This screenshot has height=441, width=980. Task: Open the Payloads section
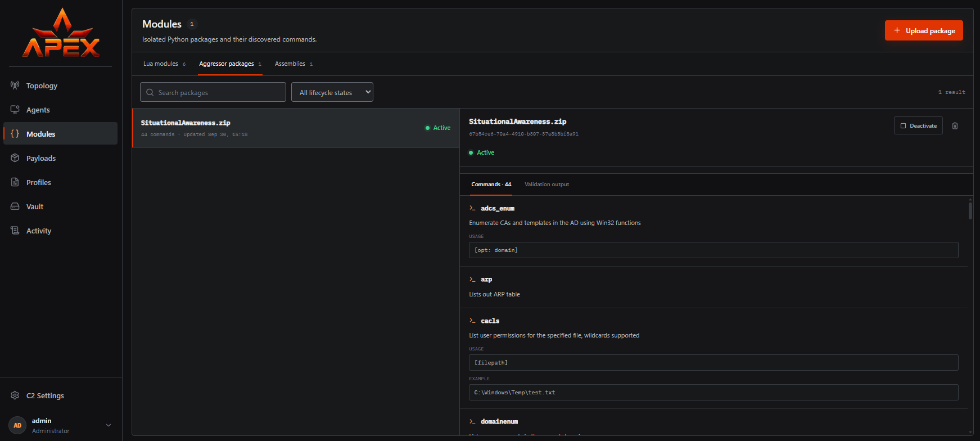60,158
